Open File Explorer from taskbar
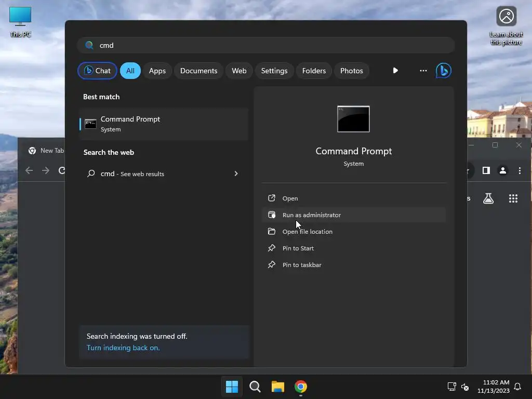 coord(278,387)
